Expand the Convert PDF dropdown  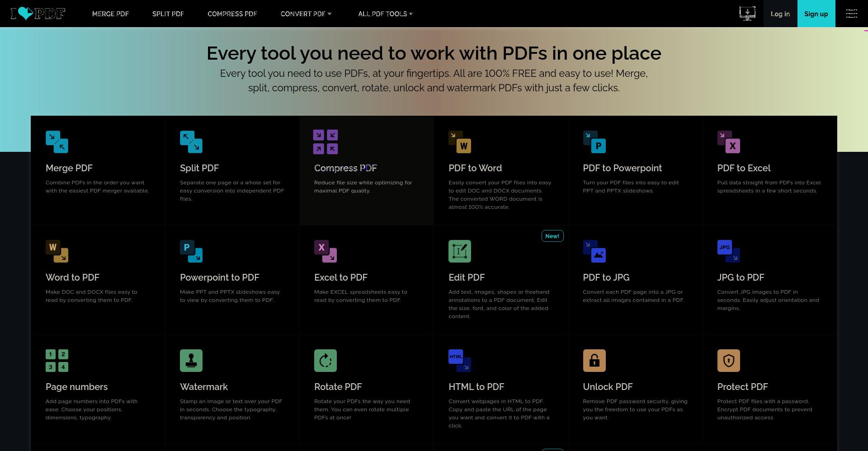click(x=306, y=14)
